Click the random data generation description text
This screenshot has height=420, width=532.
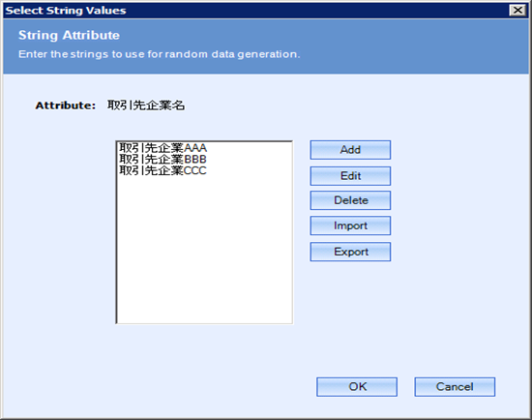pyautogui.click(x=160, y=54)
